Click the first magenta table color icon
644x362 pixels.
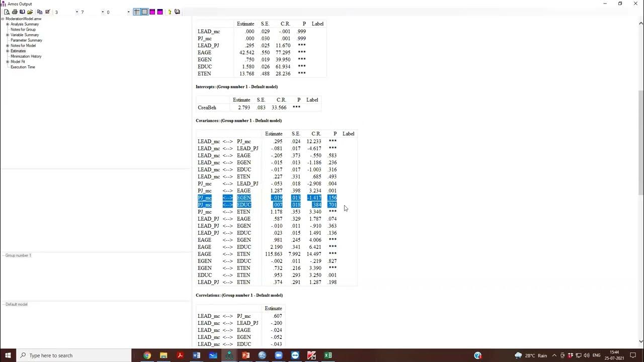(x=152, y=12)
